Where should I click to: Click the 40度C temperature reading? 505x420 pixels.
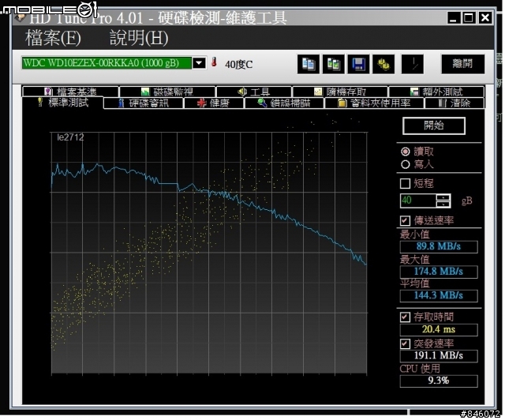pos(238,65)
